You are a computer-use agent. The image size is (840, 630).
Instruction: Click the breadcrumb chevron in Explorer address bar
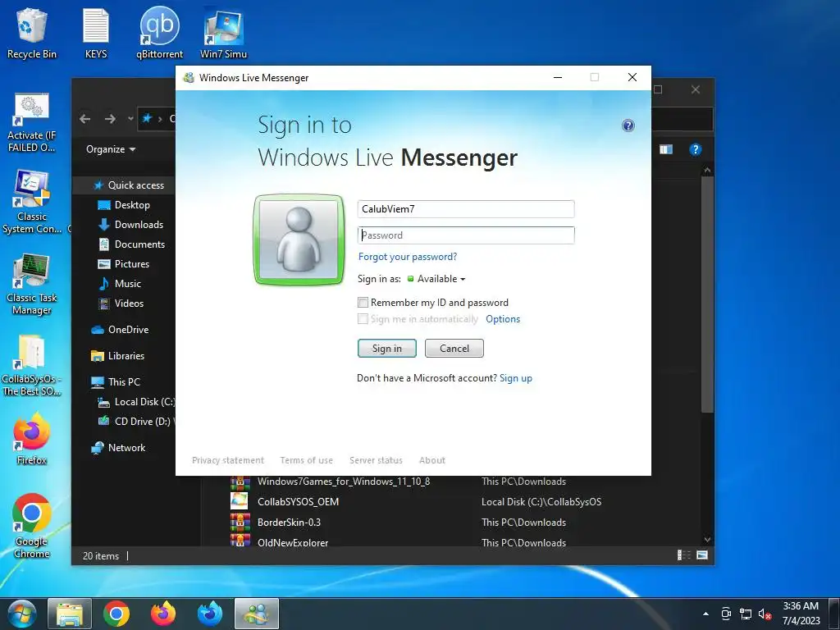160,119
